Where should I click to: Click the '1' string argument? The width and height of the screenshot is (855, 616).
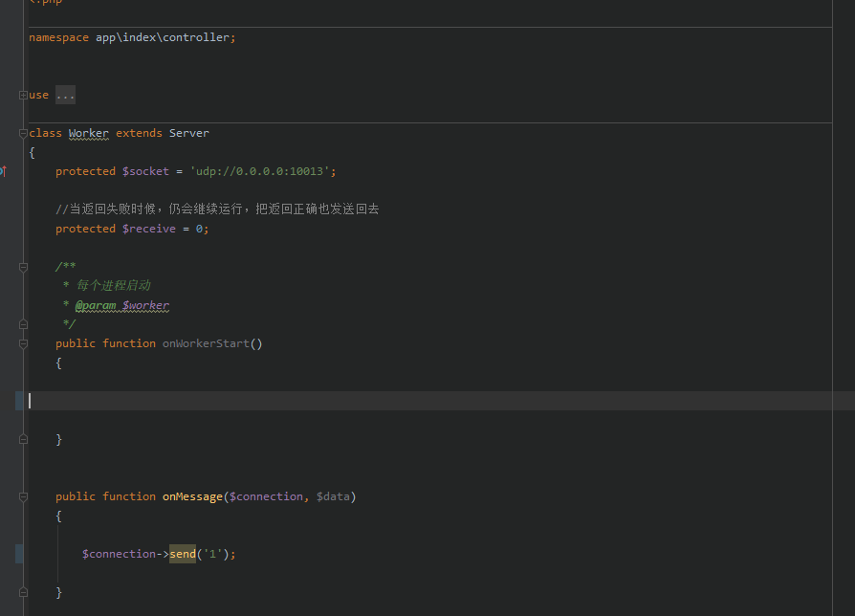click(x=212, y=554)
